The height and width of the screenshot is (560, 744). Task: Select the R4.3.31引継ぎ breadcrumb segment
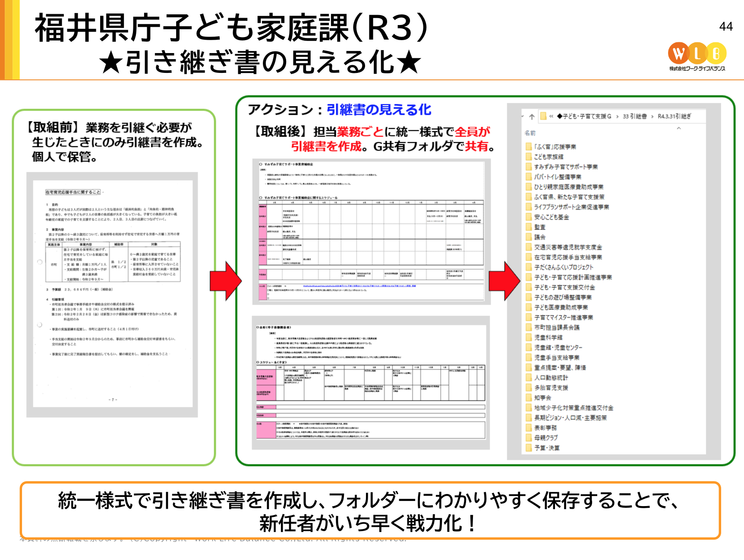675,116
